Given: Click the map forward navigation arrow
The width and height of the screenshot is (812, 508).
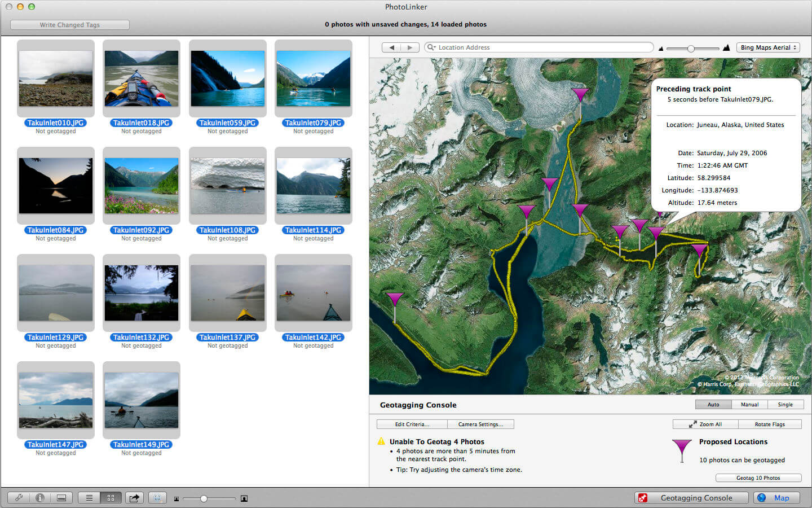Looking at the screenshot, I should pos(411,47).
